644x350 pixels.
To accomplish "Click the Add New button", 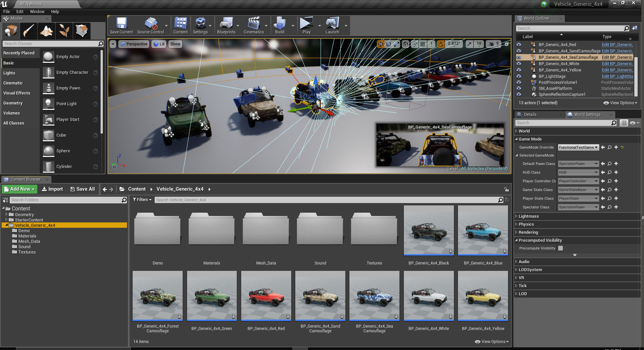I will [20, 189].
